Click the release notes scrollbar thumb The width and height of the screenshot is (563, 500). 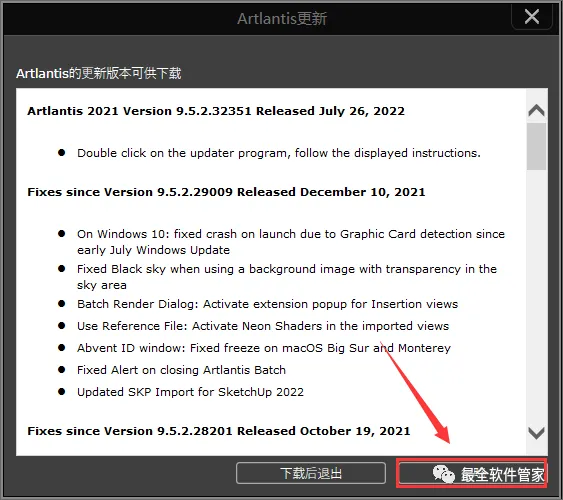coord(536,146)
